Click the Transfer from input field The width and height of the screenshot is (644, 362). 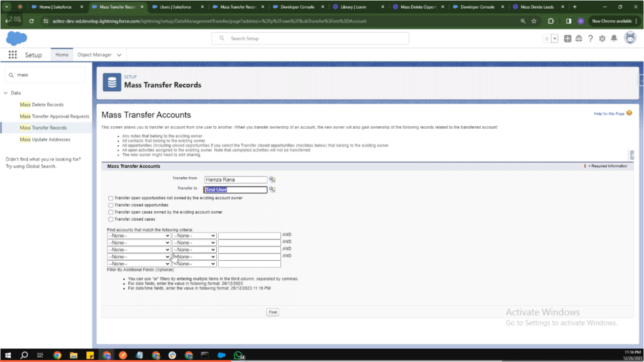tap(236, 180)
